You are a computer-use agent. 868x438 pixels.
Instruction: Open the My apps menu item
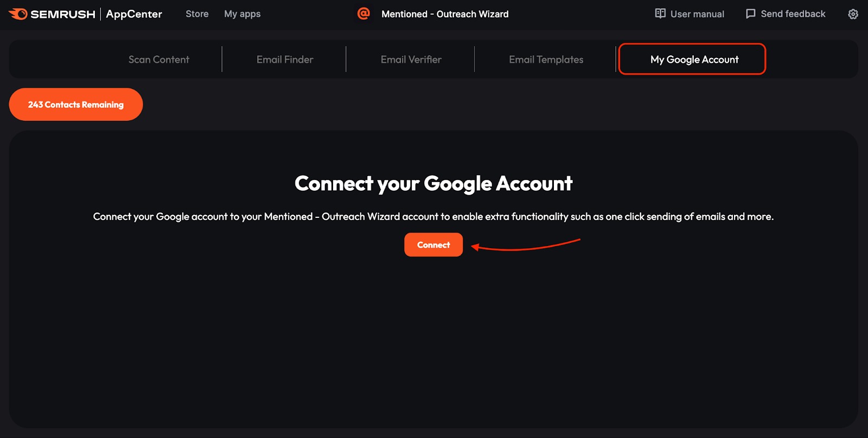(x=242, y=14)
